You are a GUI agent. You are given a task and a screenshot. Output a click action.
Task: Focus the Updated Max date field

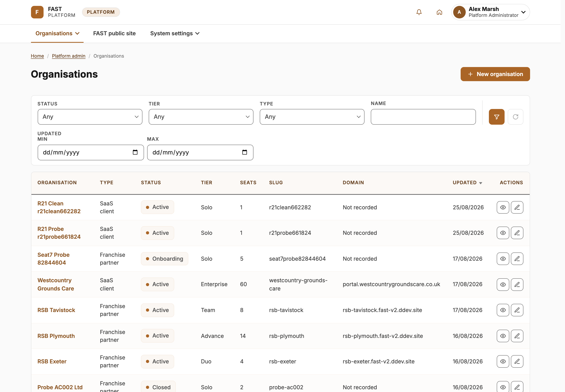pos(200,152)
